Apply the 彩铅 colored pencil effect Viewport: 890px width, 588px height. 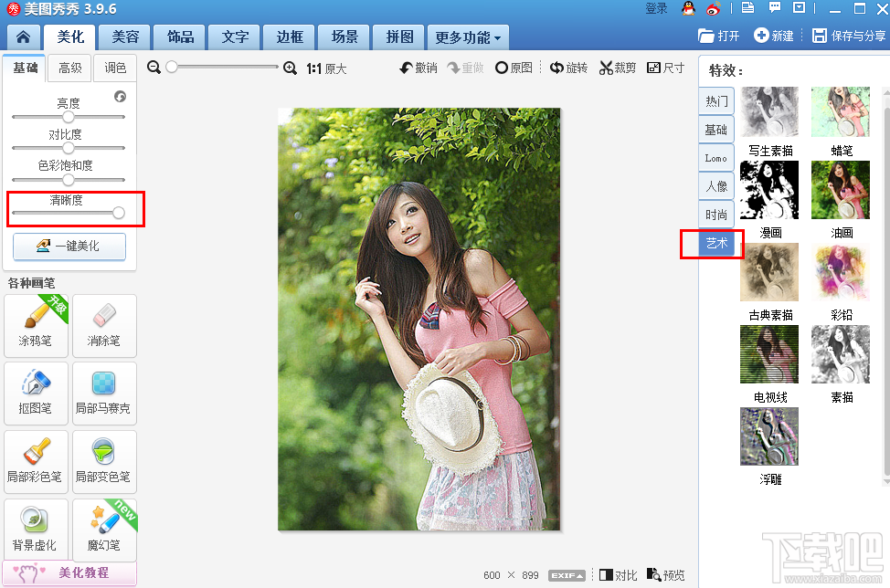pos(841,272)
